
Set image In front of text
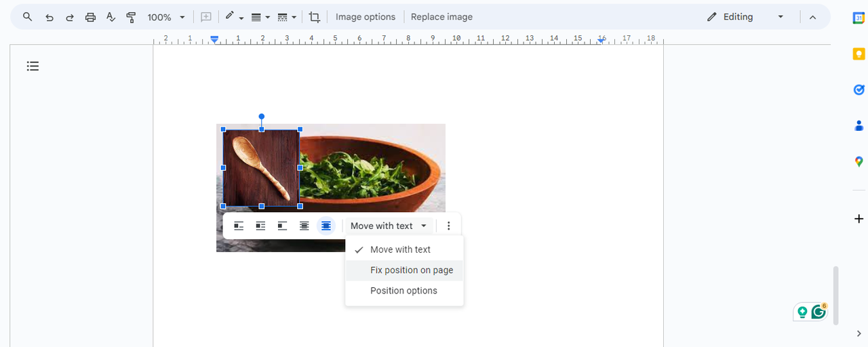pyautogui.click(x=326, y=226)
